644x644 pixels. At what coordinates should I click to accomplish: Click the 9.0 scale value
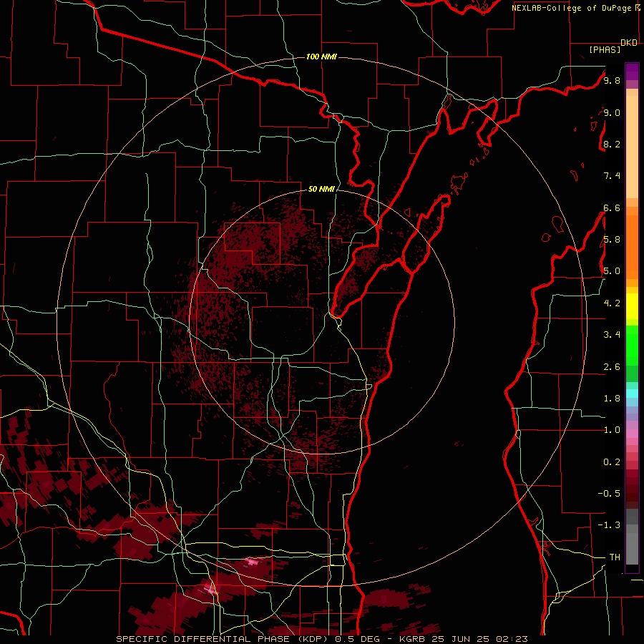612,112
